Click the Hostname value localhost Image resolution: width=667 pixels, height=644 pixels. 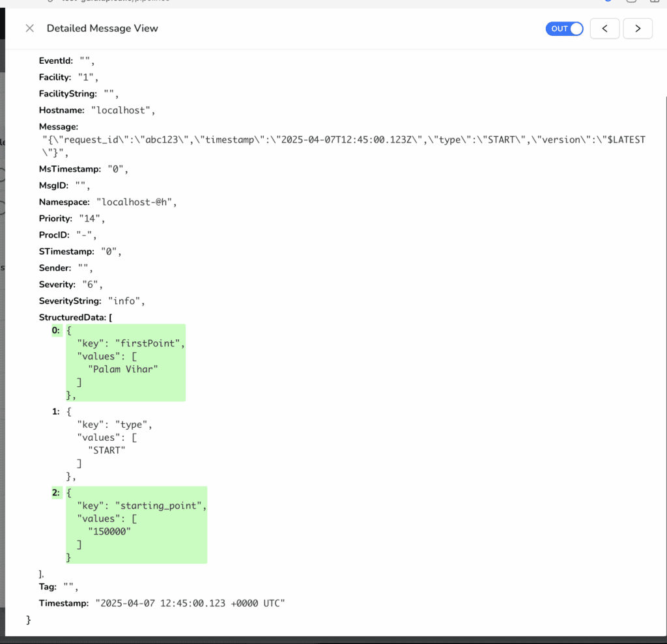[123, 109]
